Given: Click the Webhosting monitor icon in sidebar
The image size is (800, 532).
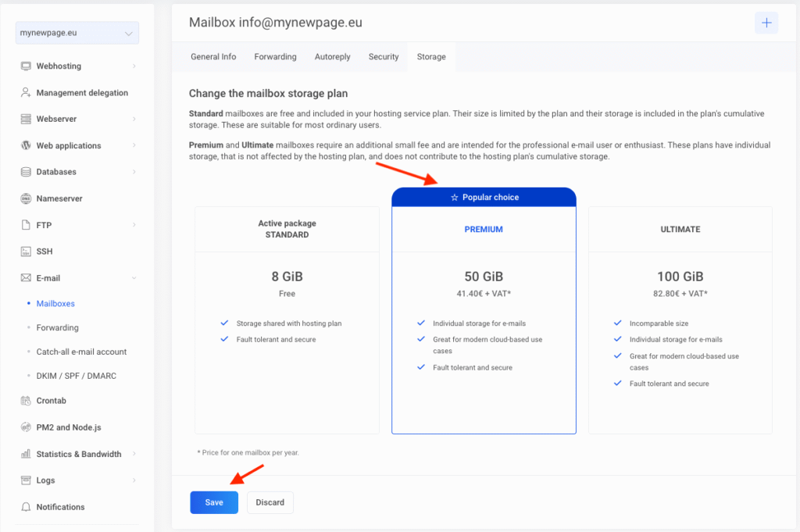Looking at the screenshot, I should point(26,66).
